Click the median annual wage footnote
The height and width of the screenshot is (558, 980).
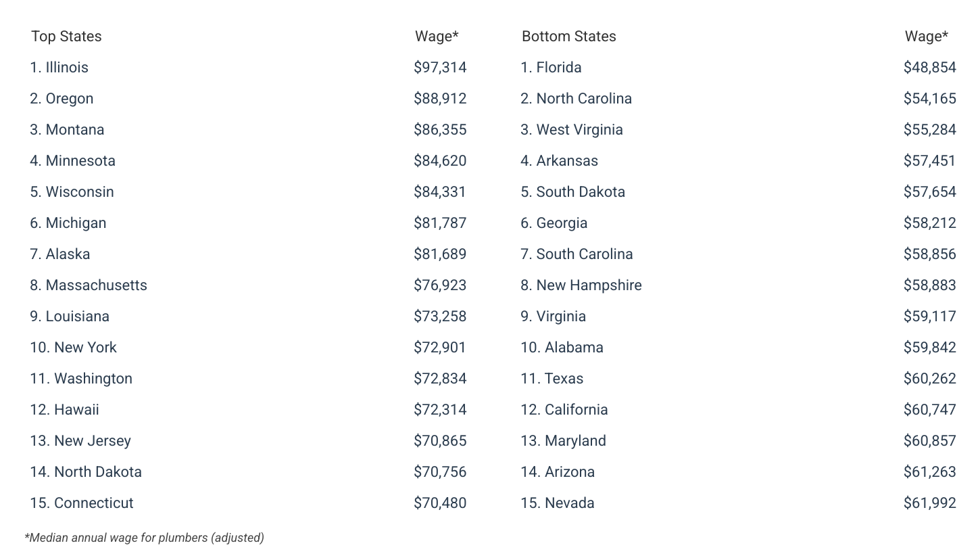tap(144, 538)
